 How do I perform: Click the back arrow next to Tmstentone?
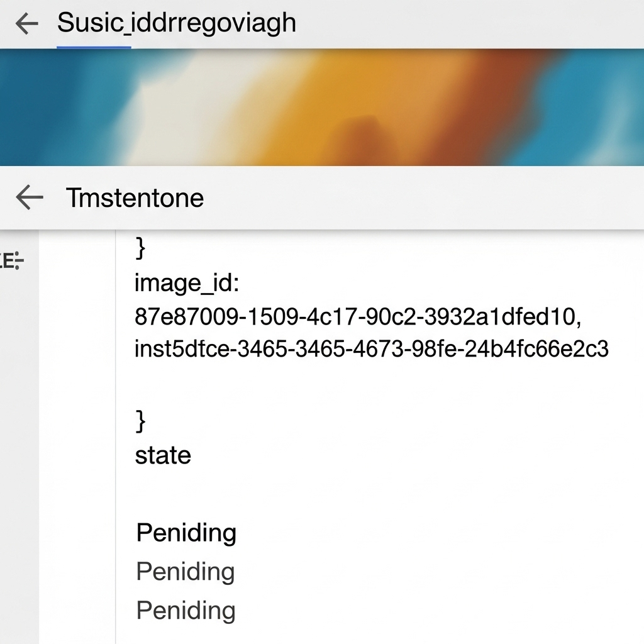29,197
